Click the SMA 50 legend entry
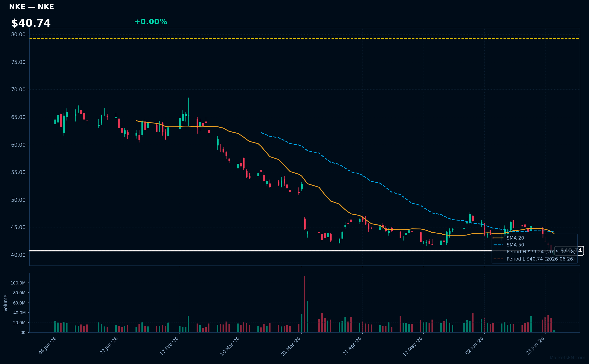The width and height of the screenshot is (589, 364). (509, 245)
